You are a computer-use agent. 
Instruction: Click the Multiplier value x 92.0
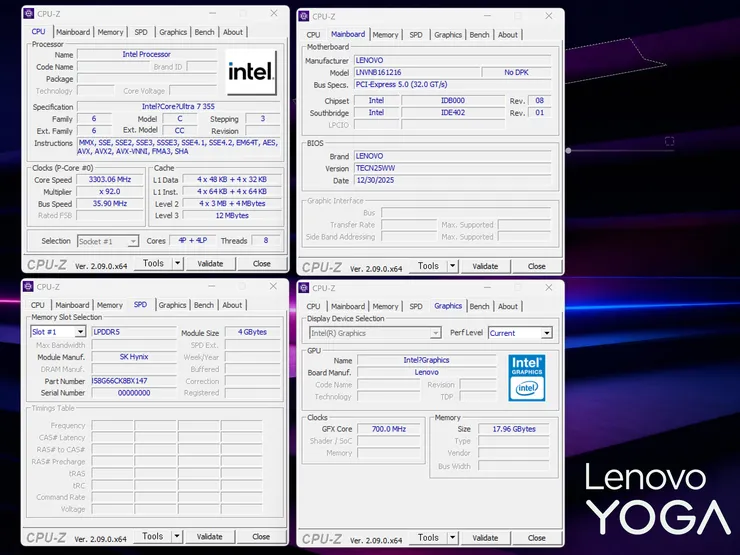pyautogui.click(x=110, y=192)
